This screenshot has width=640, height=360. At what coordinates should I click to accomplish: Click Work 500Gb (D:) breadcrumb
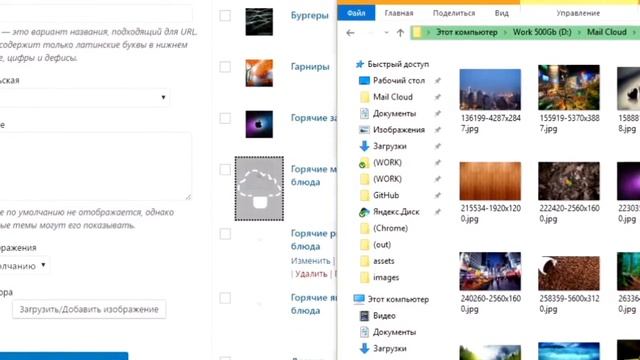coord(542,32)
